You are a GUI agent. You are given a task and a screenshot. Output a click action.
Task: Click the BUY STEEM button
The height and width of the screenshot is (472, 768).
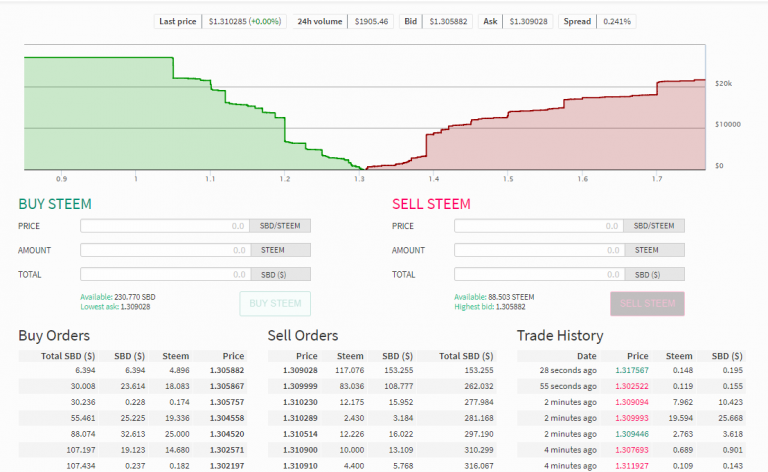[275, 304]
